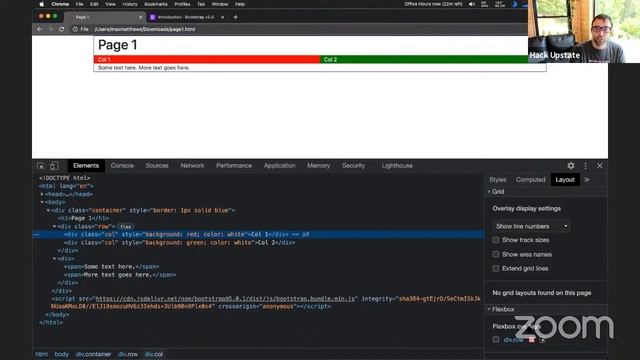This screenshot has height=360, width=640.
Task: Close the Page 1 browser tab
Action: (140, 17)
